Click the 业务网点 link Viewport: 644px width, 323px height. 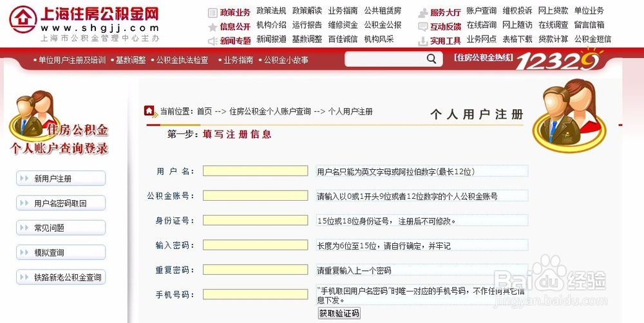click(x=481, y=39)
